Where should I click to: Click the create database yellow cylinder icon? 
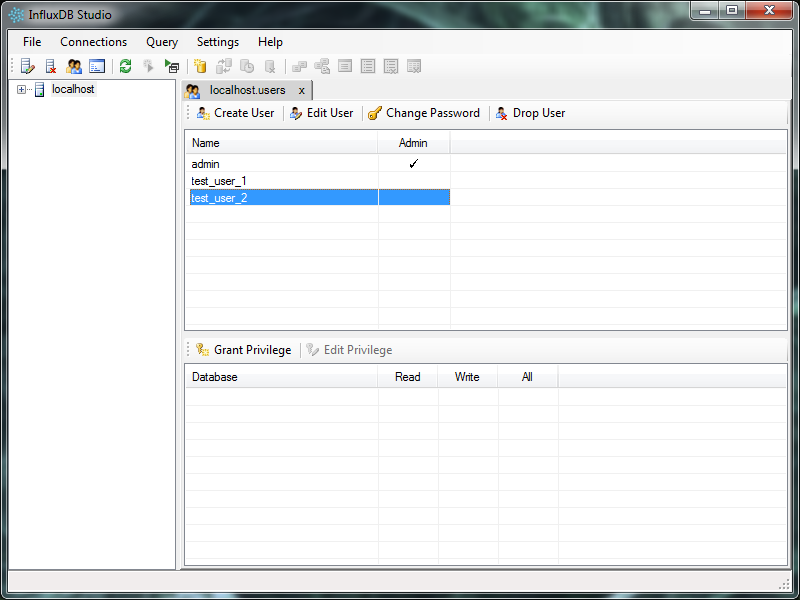pos(201,66)
